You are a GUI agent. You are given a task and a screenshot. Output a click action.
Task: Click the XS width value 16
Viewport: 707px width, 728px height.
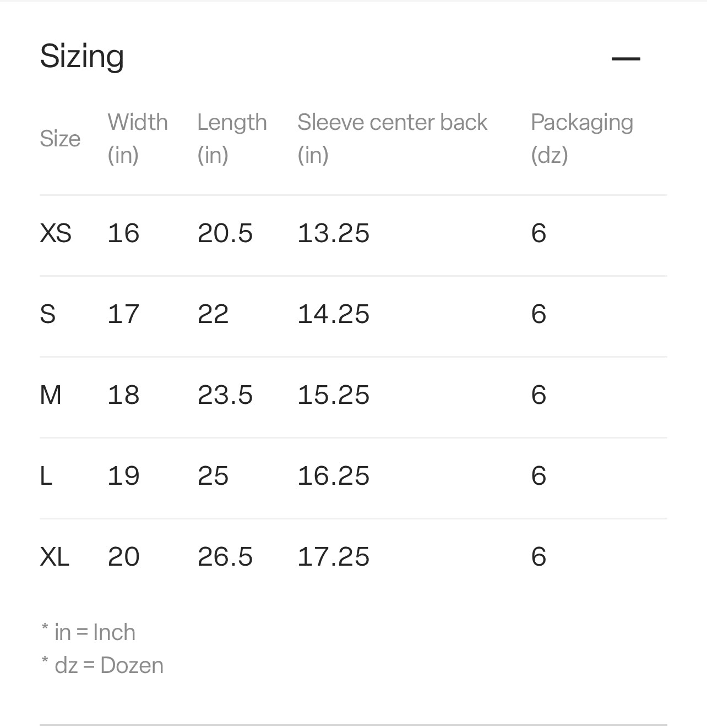click(x=123, y=233)
